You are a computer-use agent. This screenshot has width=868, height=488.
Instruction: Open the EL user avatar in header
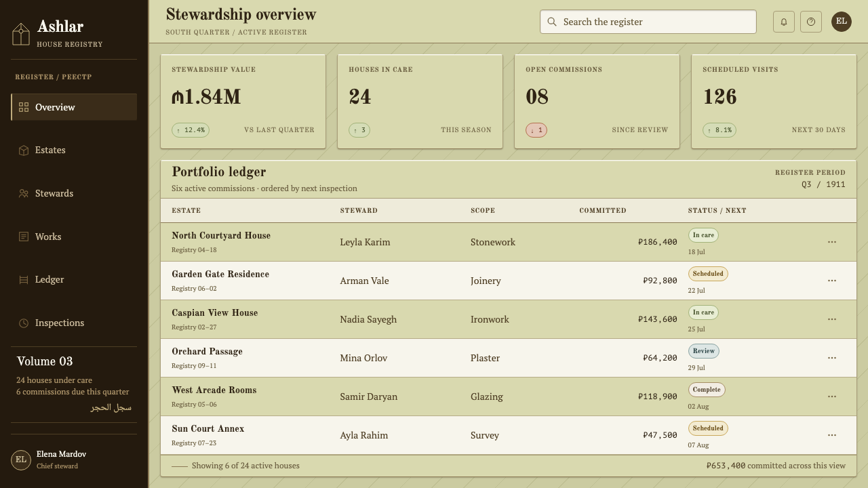tap(842, 22)
